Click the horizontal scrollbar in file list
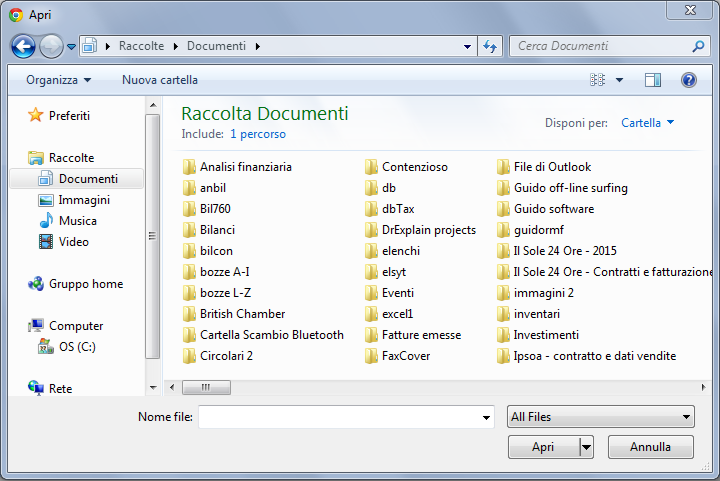 pyautogui.click(x=207, y=387)
